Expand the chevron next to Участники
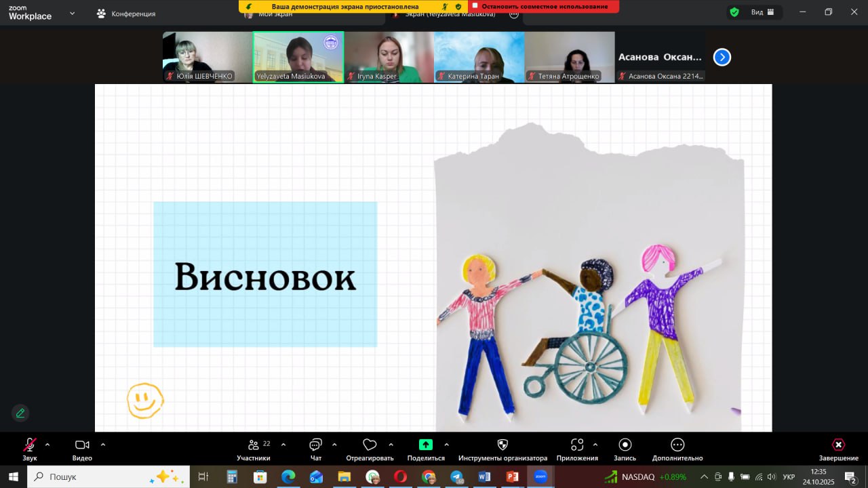 tap(283, 445)
